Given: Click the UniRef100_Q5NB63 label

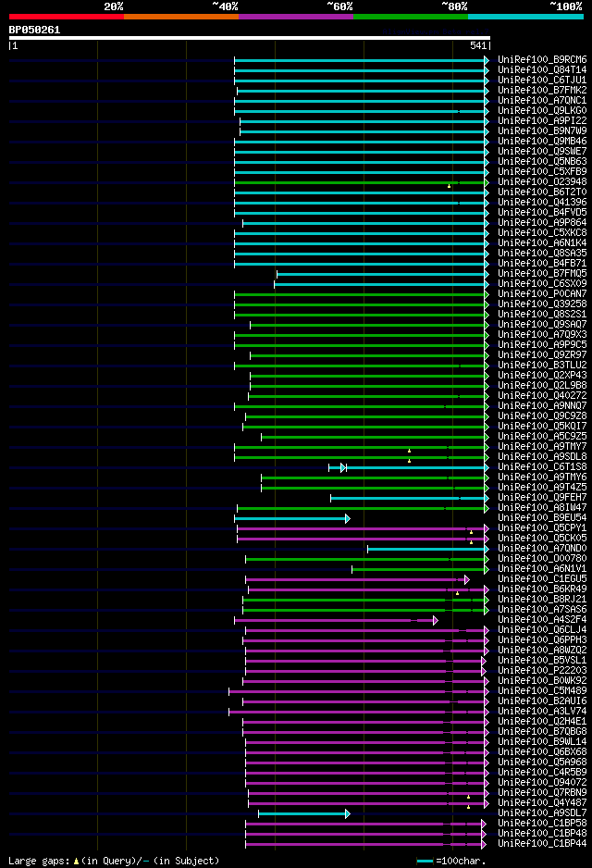Looking at the screenshot, I should [542, 162].
